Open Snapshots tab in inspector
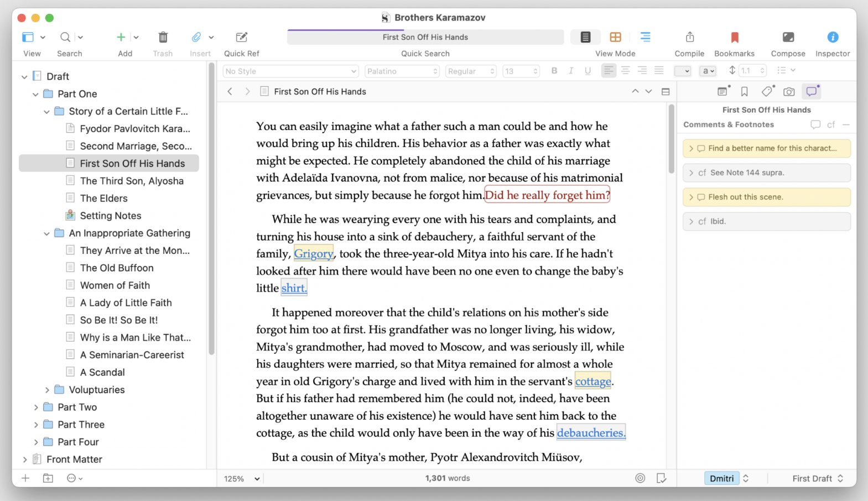 (x=789, y=92)
